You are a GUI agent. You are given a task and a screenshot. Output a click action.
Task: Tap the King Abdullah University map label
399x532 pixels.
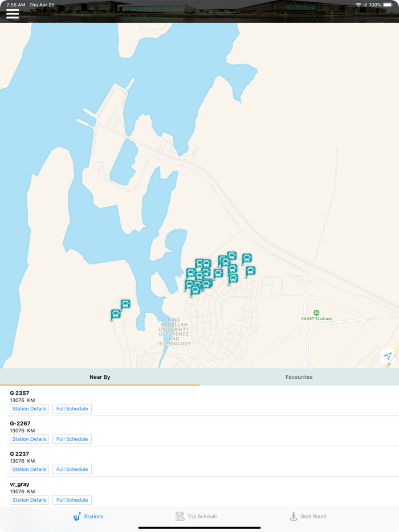point(173,332)
